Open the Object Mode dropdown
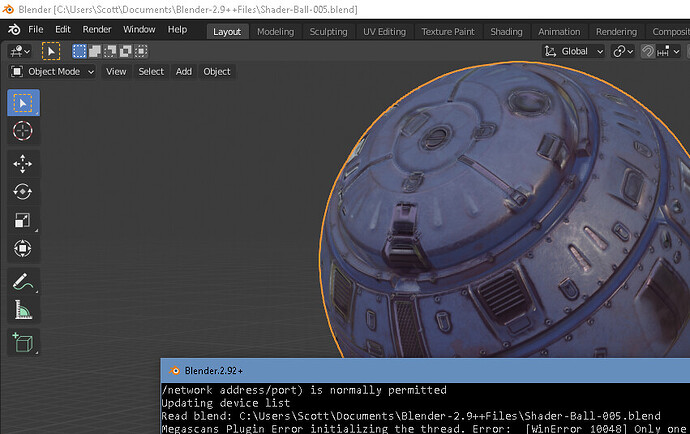 53,72
